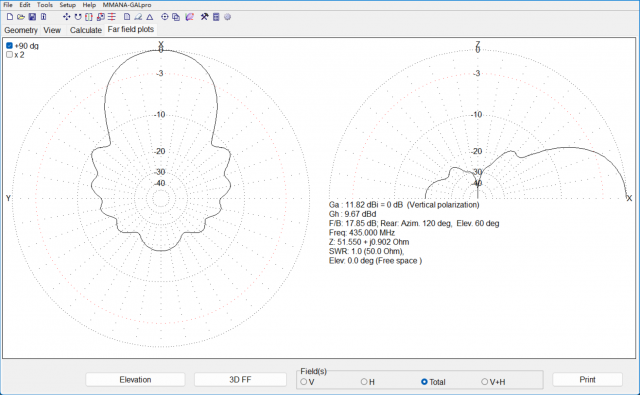Click the four-arrow move tool icon
The width and height of the screenshot is (640, 395).
tap(67, 17)
